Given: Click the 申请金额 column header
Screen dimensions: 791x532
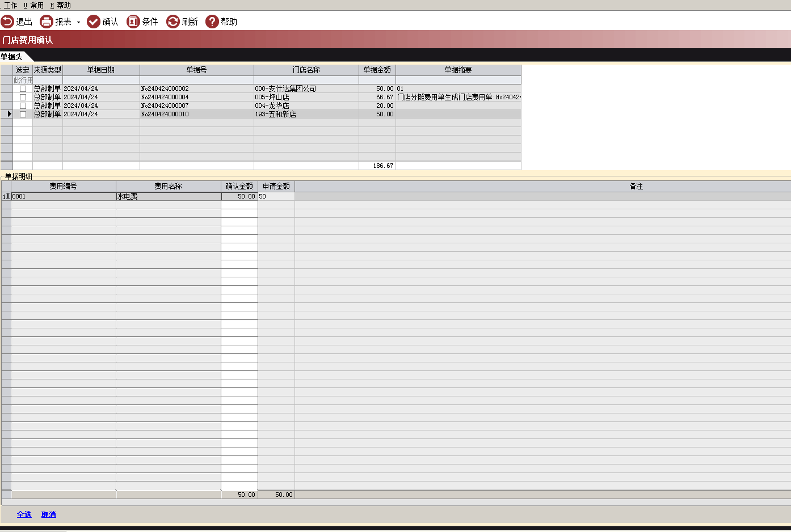Looking at the screenshot, I should click(276, 187).
